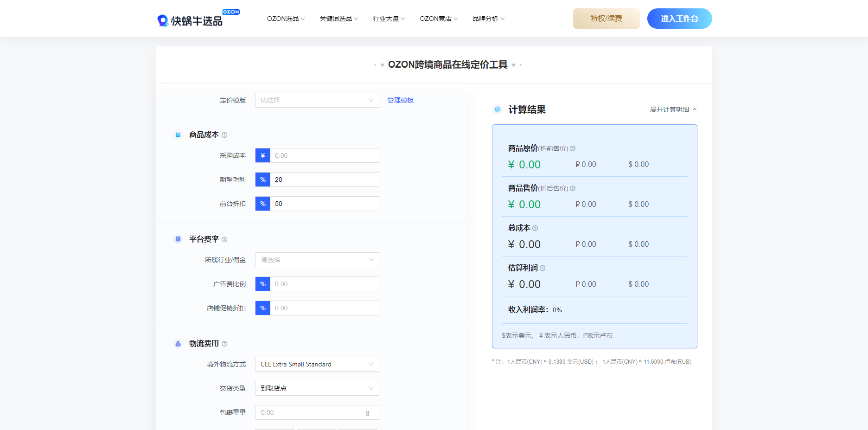The image size is (868, 430).
Task: Click the % prefix of 前台折扣
Action: (x=263, y=204)
